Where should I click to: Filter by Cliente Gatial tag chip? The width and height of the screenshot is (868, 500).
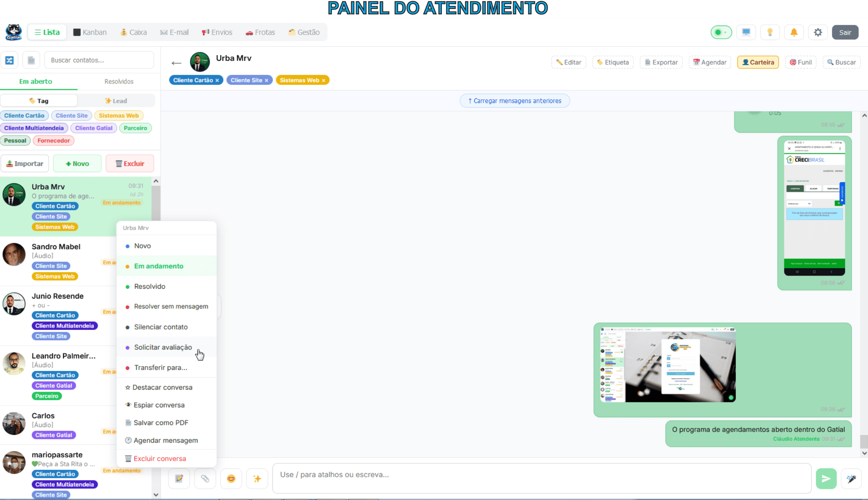point(94,128)
